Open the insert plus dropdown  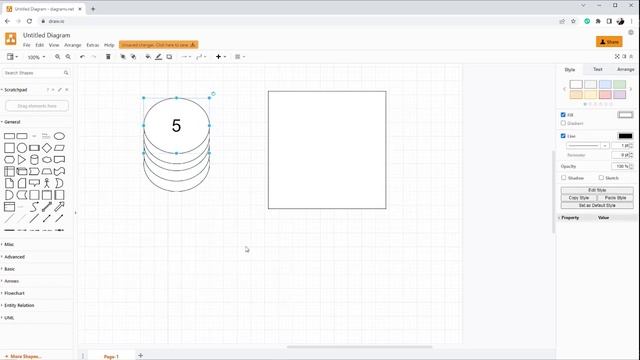[x=221, y=57]
